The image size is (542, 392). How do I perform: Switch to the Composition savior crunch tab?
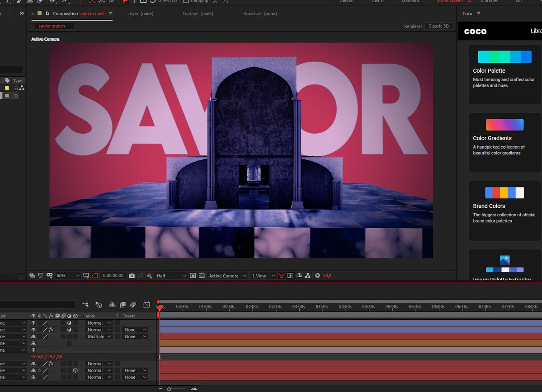tap(79, 14)
